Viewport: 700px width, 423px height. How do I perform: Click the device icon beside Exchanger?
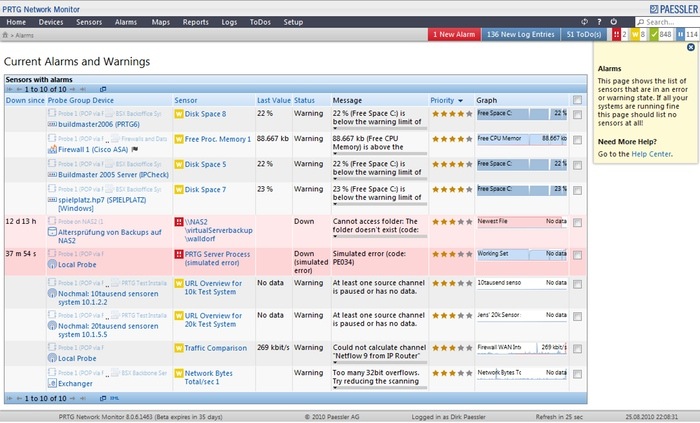52,383
